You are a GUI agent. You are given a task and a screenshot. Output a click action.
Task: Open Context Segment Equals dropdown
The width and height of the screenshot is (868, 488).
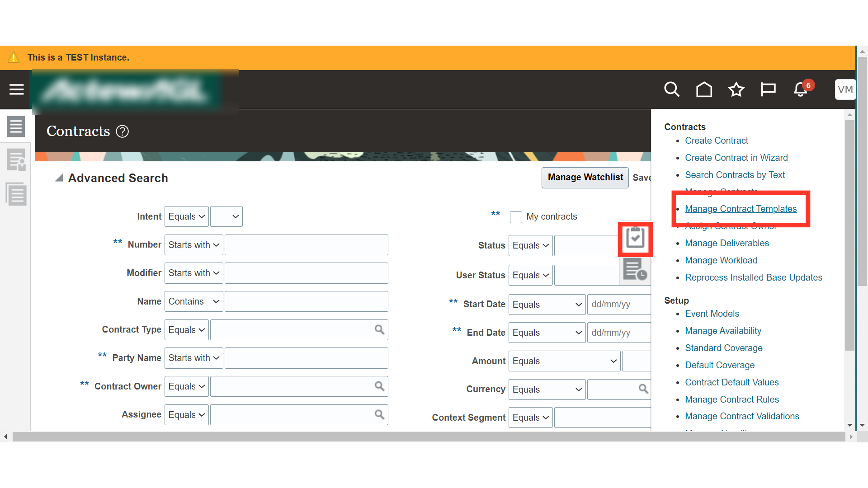click(531, 418)
